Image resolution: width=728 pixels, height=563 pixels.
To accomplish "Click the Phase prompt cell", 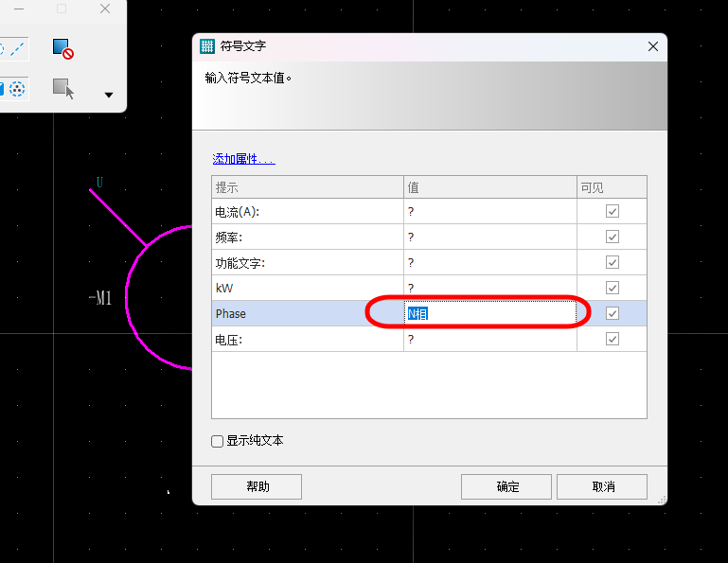I will (x=308, y=313).
